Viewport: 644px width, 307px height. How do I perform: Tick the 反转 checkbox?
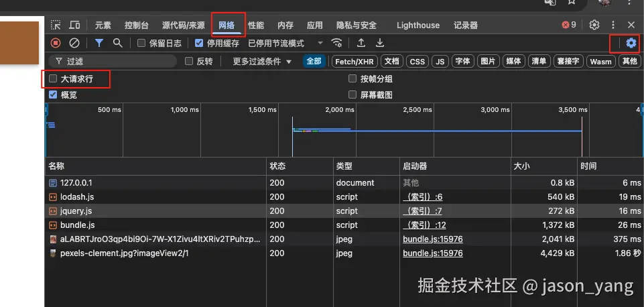(189, 61)
